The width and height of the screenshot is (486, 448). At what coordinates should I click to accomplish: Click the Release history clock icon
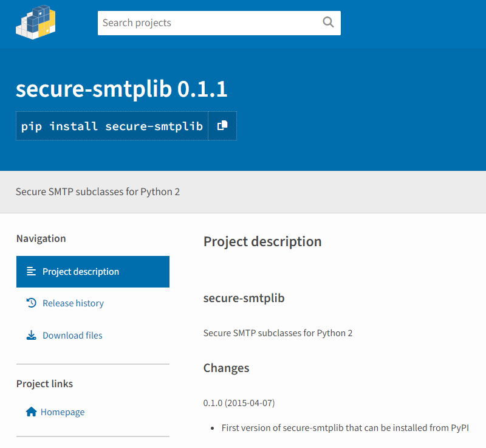point(32,303)
